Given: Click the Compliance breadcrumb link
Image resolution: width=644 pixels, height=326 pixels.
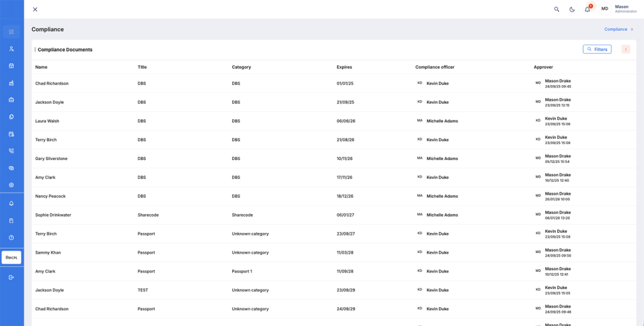Looking at the screenshot, I should point(616,30).
